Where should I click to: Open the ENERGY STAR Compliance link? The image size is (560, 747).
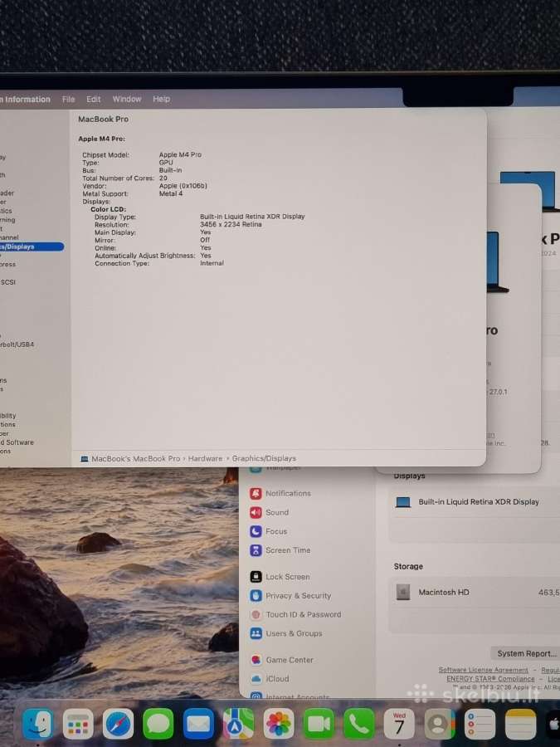tap(490, 678)
